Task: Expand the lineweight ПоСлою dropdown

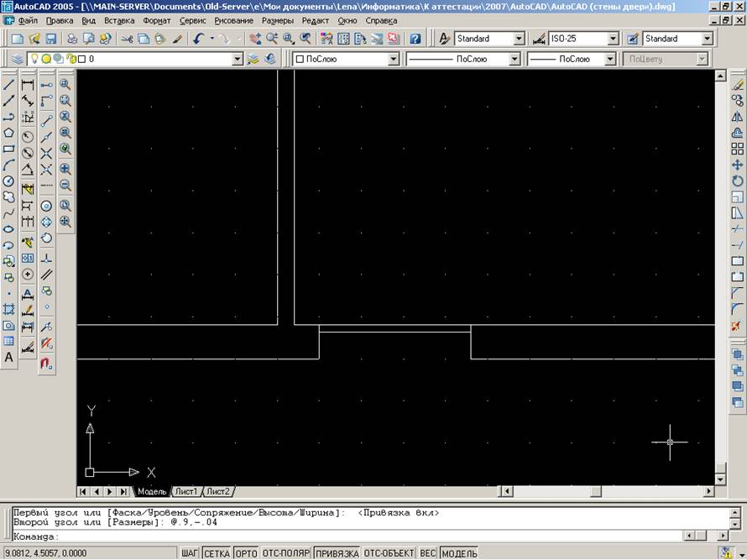Action: 610,59
